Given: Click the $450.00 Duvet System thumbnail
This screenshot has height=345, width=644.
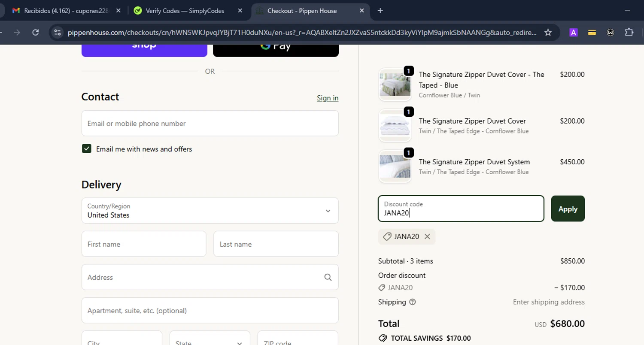Looking at the screenshot, I should tap(395, 166).
